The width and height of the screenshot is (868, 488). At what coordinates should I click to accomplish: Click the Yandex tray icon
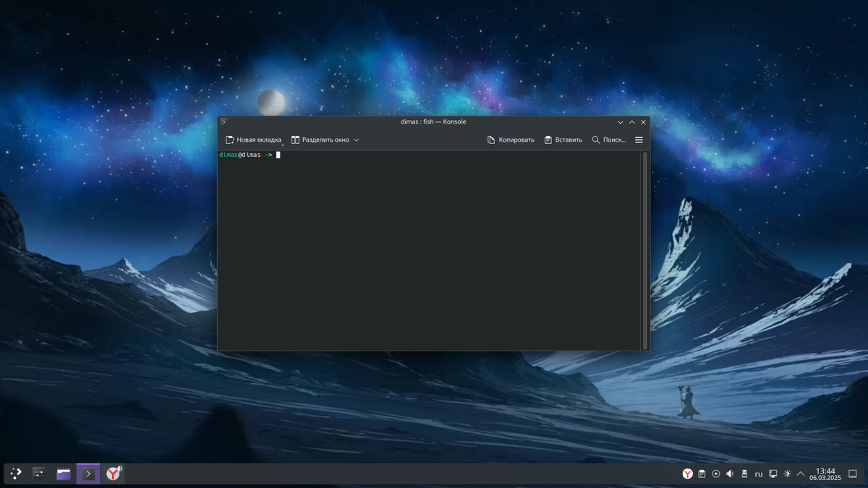coord(687,474)
